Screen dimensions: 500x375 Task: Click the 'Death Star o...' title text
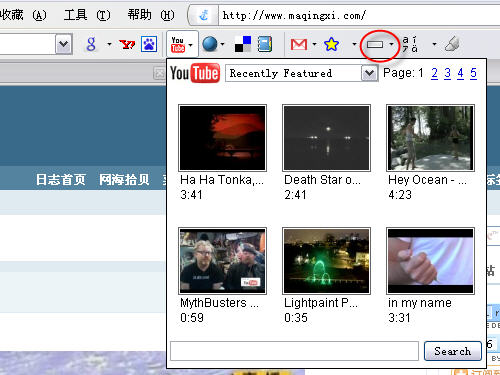click(x=322, y=180)
